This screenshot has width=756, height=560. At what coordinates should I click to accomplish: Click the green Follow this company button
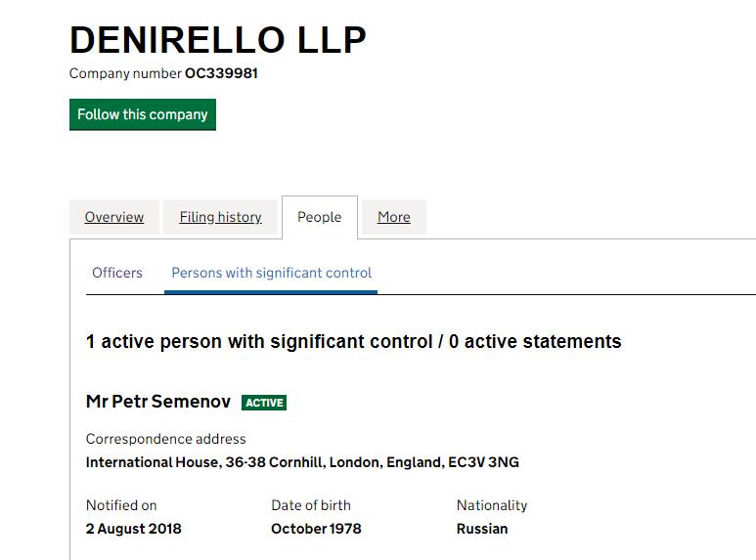143,114
